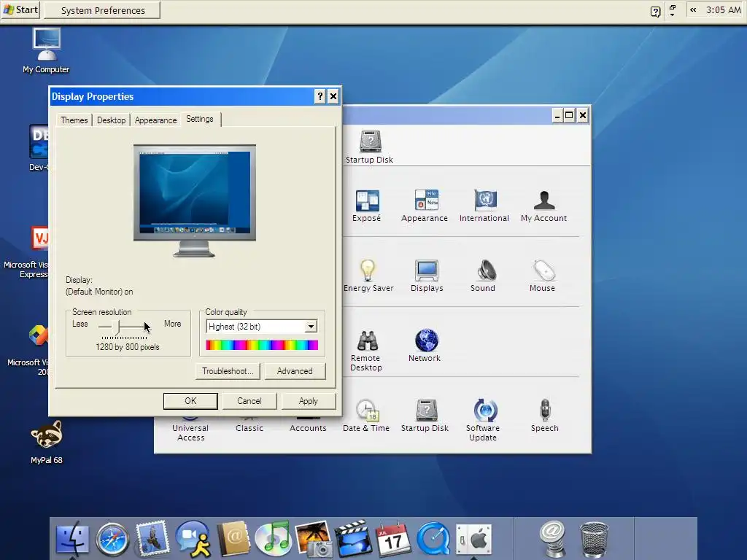
Task: Open Address Book in dock
Action: [x=233, y=539]
